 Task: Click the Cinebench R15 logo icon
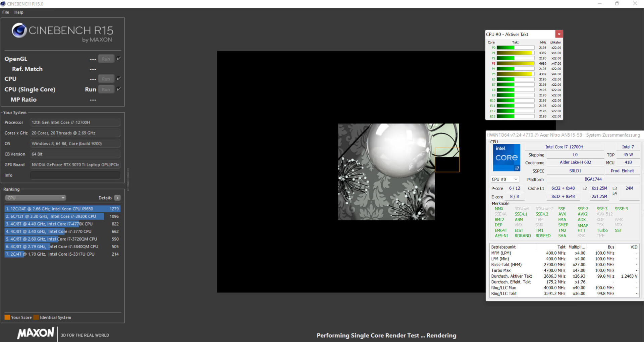click(x=19, y=30)
